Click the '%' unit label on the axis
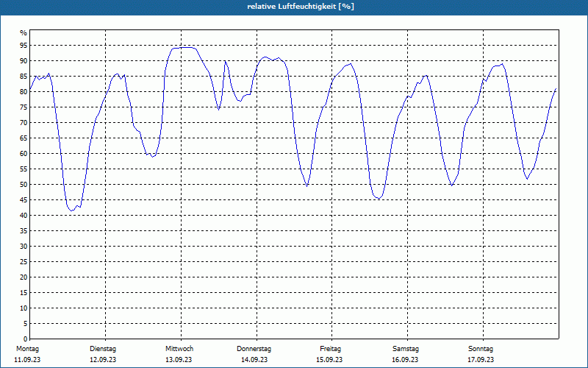This screenshot has width=588, height=368. click(24, 33)
